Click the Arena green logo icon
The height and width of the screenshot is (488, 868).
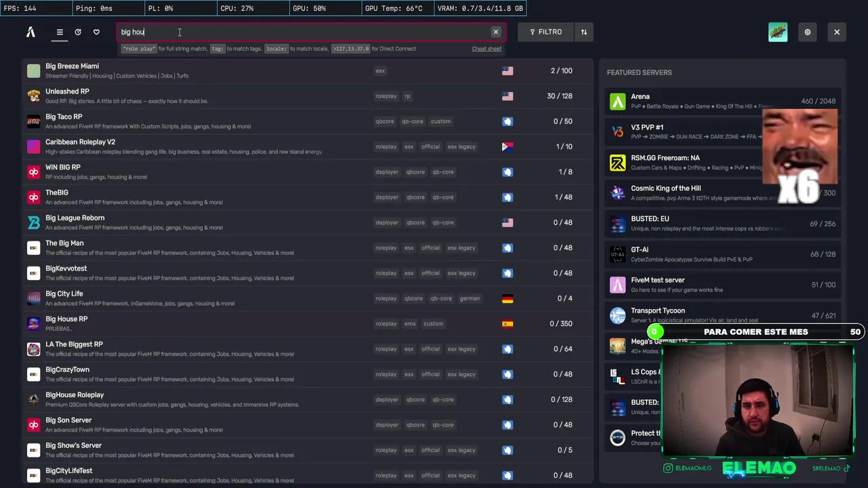[x=618, y=102]
